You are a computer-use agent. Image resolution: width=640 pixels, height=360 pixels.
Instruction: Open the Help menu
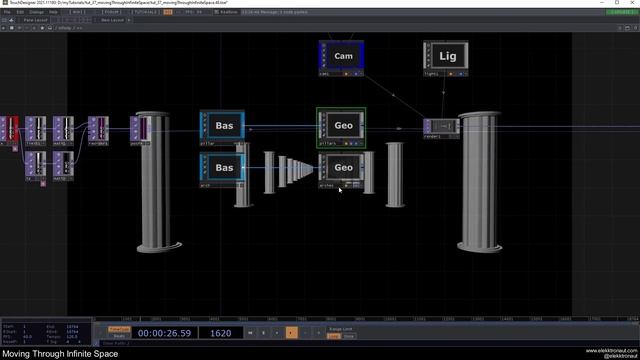53,12
